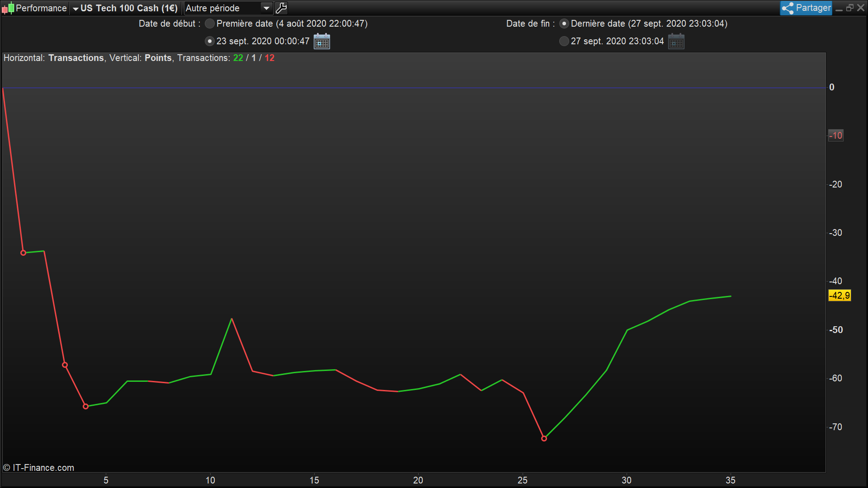
Task: Click the lowest red point on curve
Action: coord(544,438)
